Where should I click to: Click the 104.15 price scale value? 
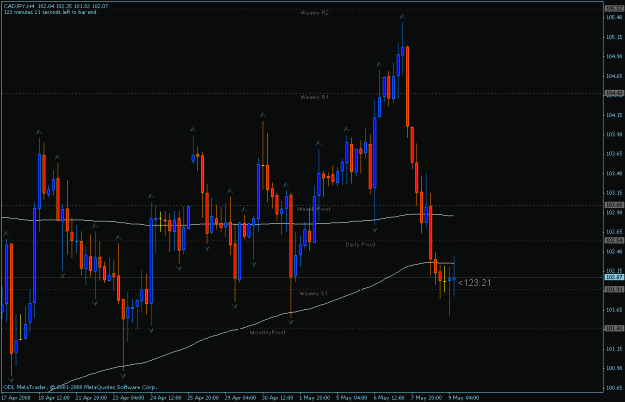[614, 115]
